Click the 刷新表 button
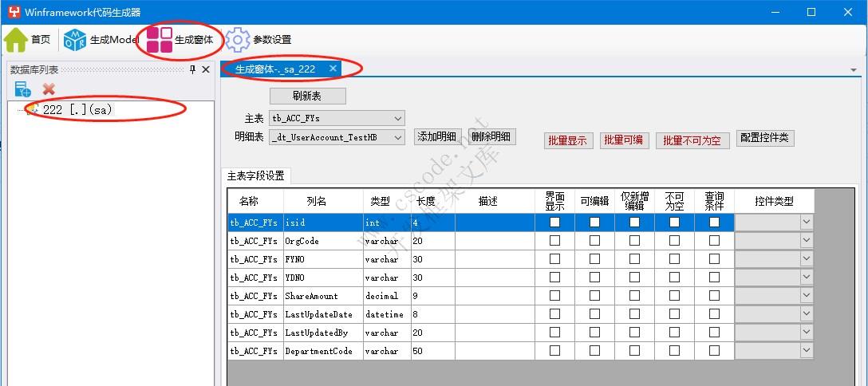This screenshot has width=868, height=386. pos(307,96)
